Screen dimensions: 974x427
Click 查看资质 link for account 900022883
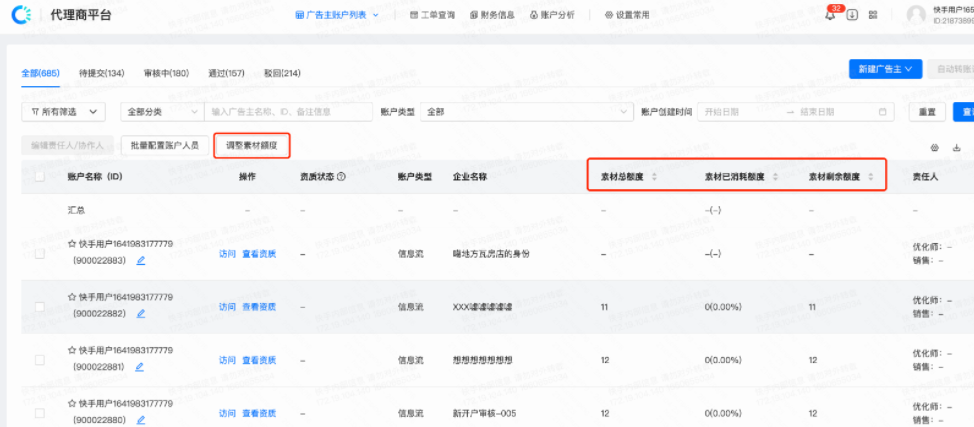tap(259, 254)
